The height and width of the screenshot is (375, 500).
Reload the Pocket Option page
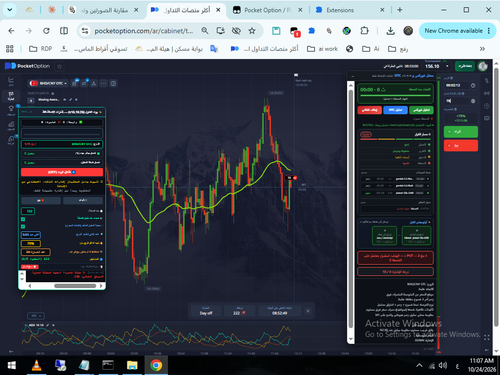(46, 31)
